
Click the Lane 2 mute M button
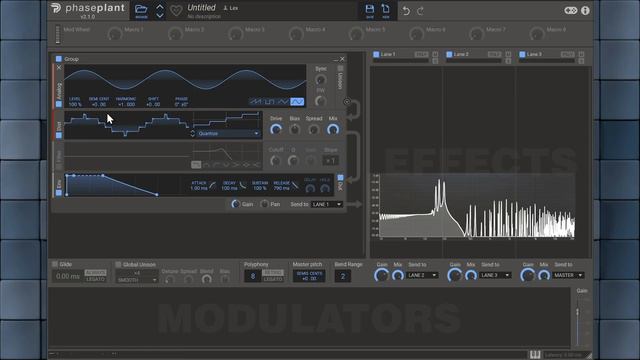point(508,54)
